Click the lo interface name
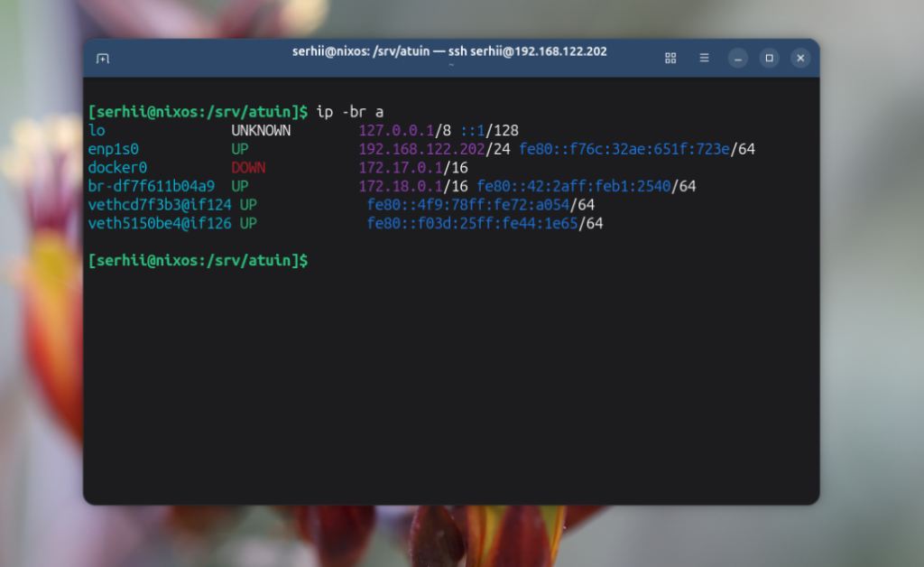924x567 pixels. 97,131
